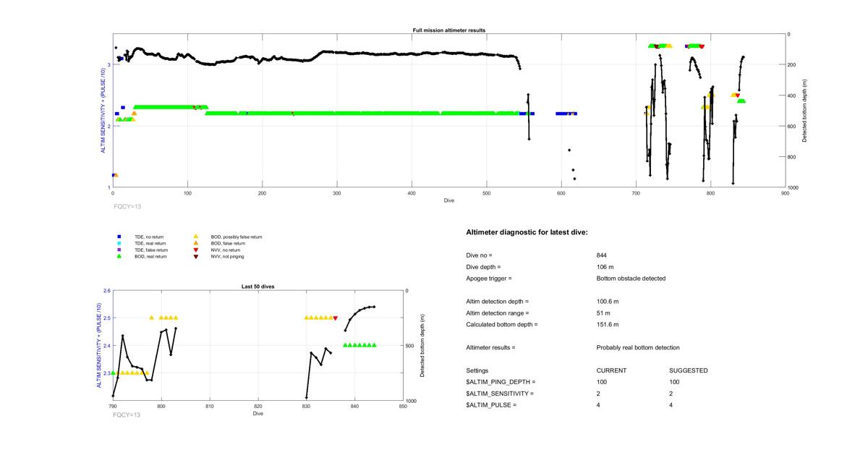
Task: Select the 'TDE, real return' legend label
Action: (152, 243)
